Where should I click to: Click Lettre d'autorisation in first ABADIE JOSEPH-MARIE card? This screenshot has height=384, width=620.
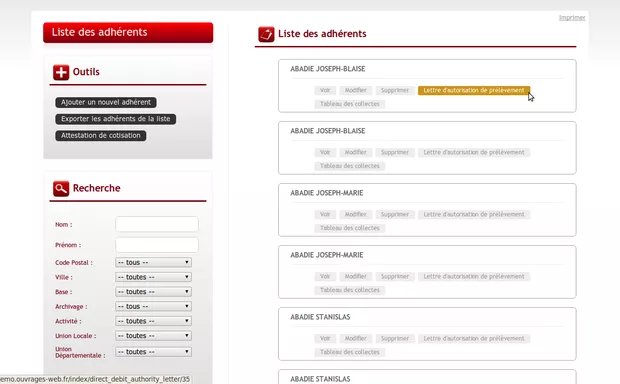(474, 215)
